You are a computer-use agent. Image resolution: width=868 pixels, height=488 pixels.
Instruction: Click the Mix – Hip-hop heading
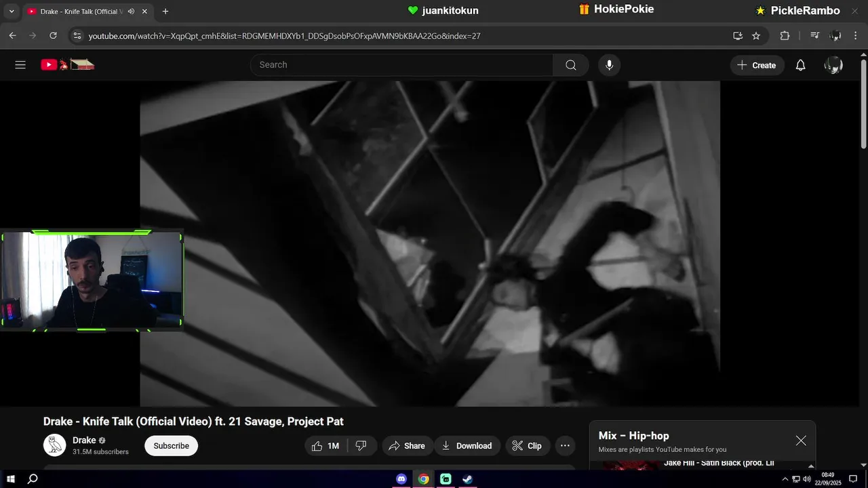[633, 436]
